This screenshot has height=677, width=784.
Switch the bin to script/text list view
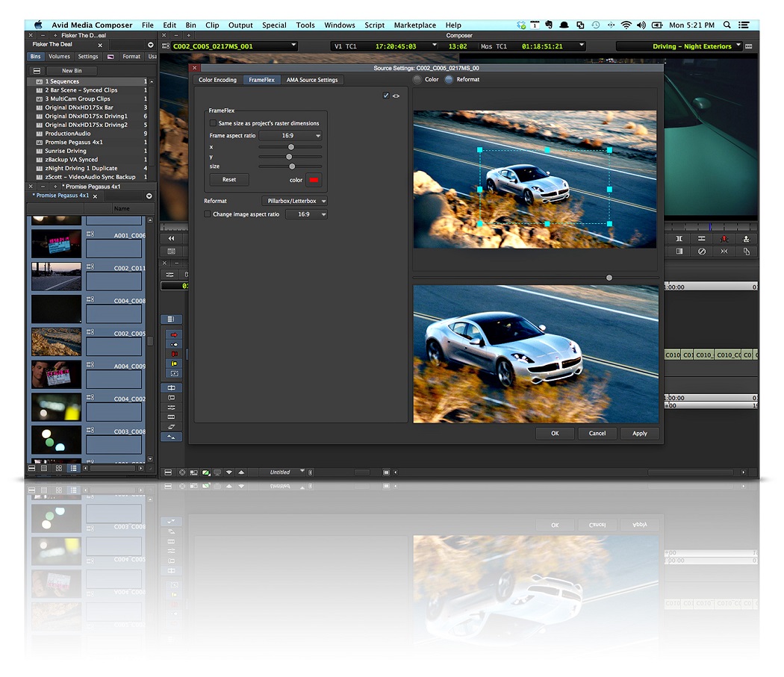(x=73, y=469)
